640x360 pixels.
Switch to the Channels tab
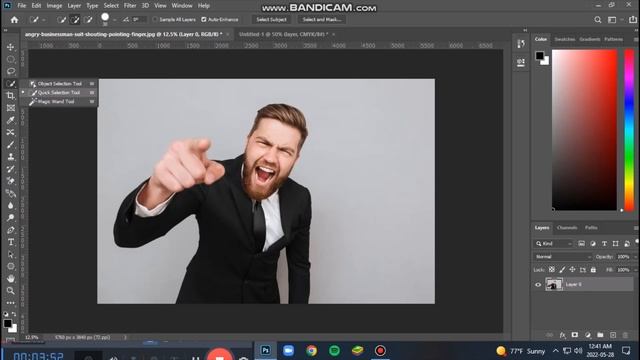coord(567,228)
